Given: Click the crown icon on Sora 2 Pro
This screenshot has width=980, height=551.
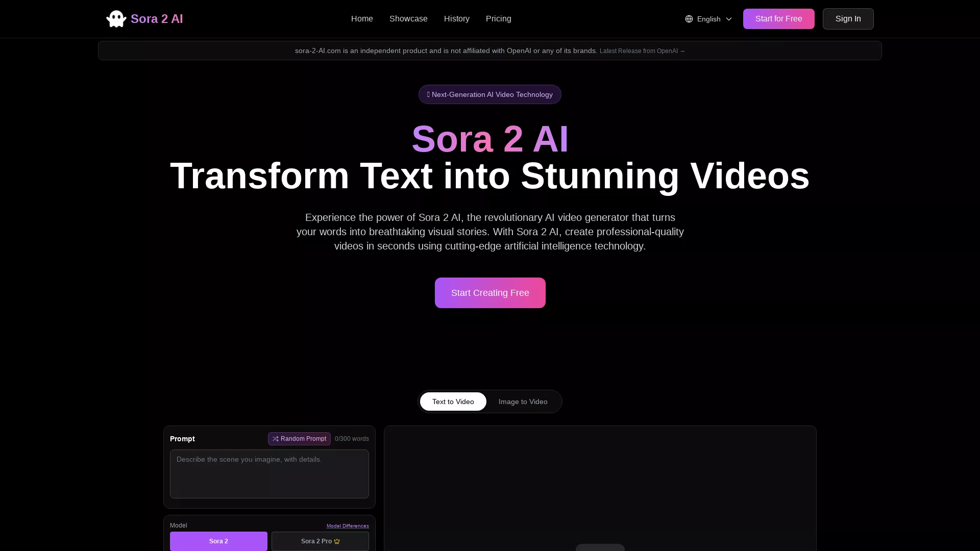Looking at the screenshot, I should 338,541.
